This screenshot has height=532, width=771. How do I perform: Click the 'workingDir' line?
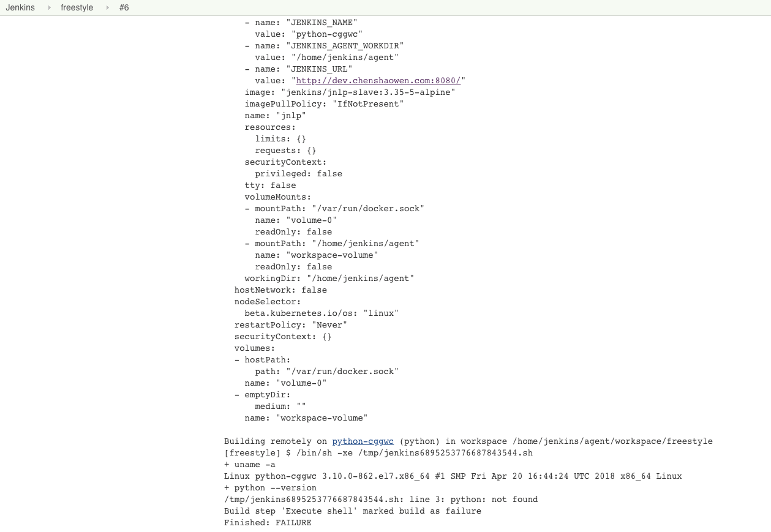(329, 278)
